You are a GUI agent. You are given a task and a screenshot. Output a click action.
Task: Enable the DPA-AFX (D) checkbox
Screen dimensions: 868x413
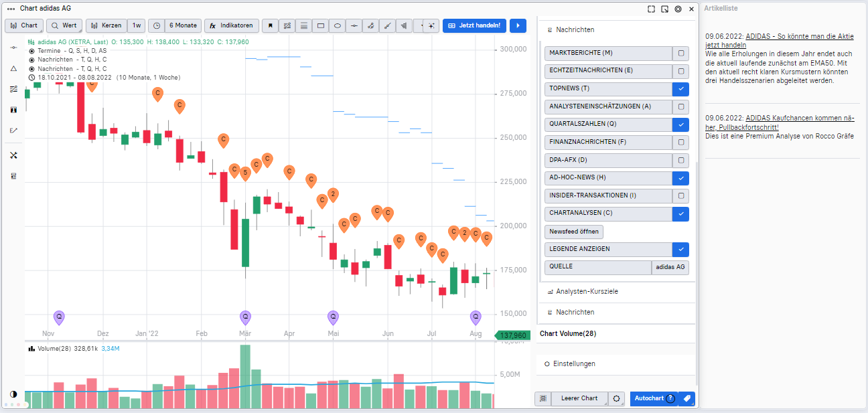(680, 160)
